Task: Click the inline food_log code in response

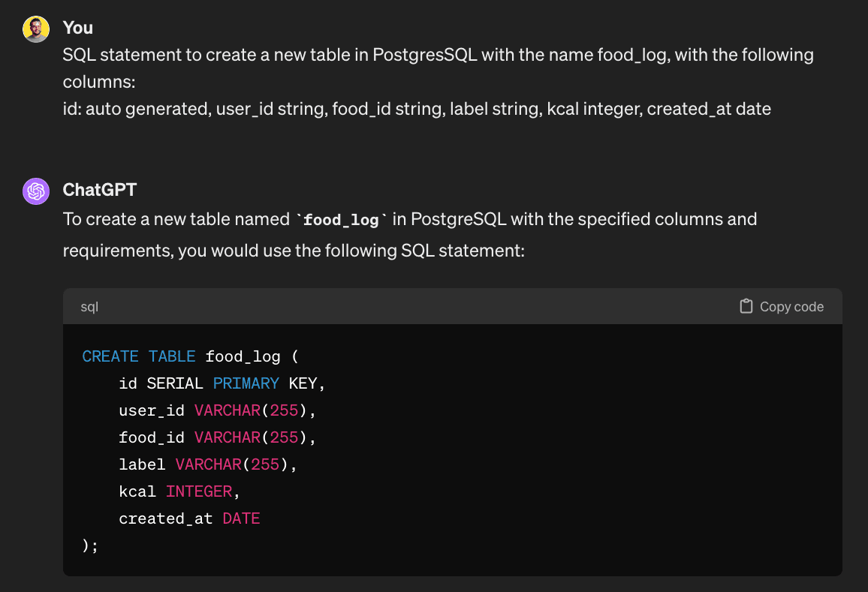Action: 342,220
